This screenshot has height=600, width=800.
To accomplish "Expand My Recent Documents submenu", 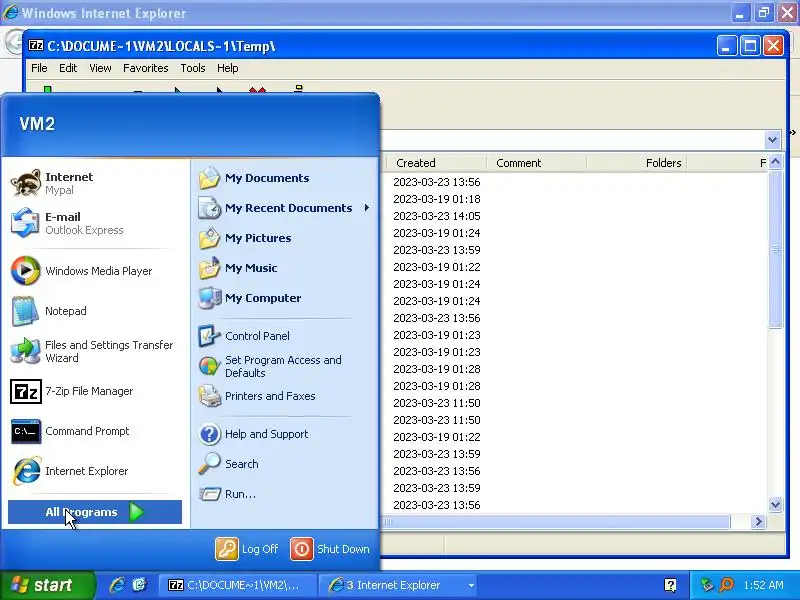I will (285, 208).
